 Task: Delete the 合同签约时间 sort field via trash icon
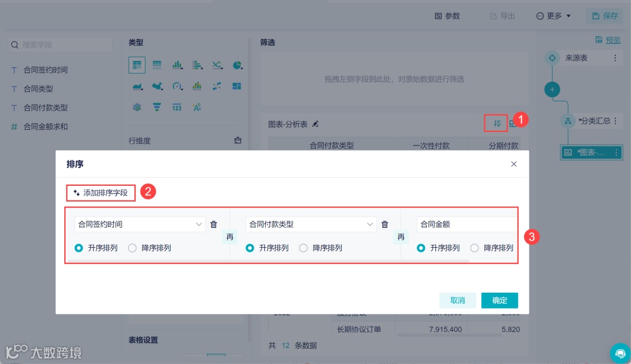pyautogui.click(x=214, y=224)
